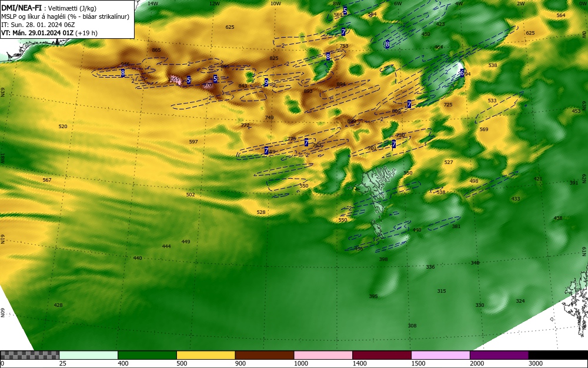Select the pink 1000–1400 legend swatch

click(323, 355)
